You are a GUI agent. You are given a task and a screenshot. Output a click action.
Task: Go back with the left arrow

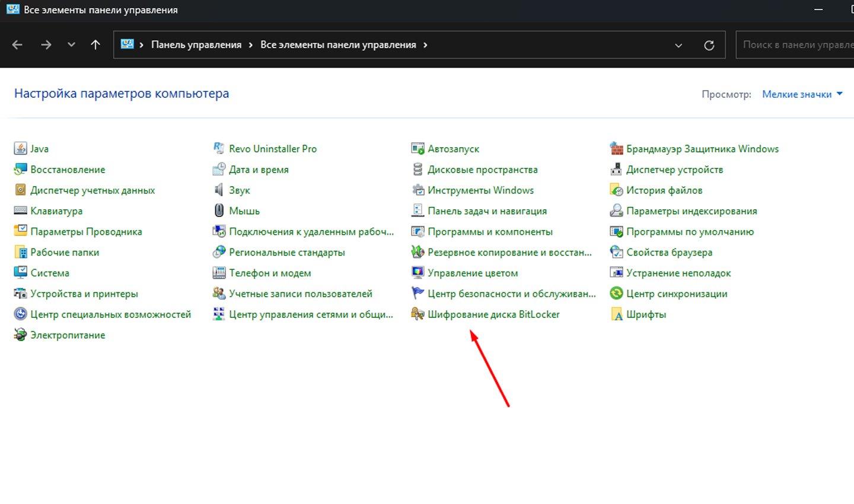coord(17,45)
